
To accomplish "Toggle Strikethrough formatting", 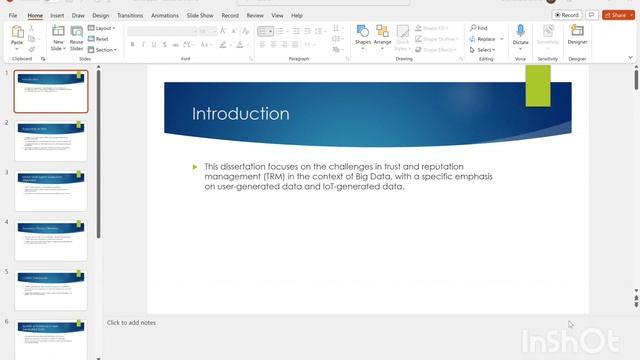I will click(176, 44).
